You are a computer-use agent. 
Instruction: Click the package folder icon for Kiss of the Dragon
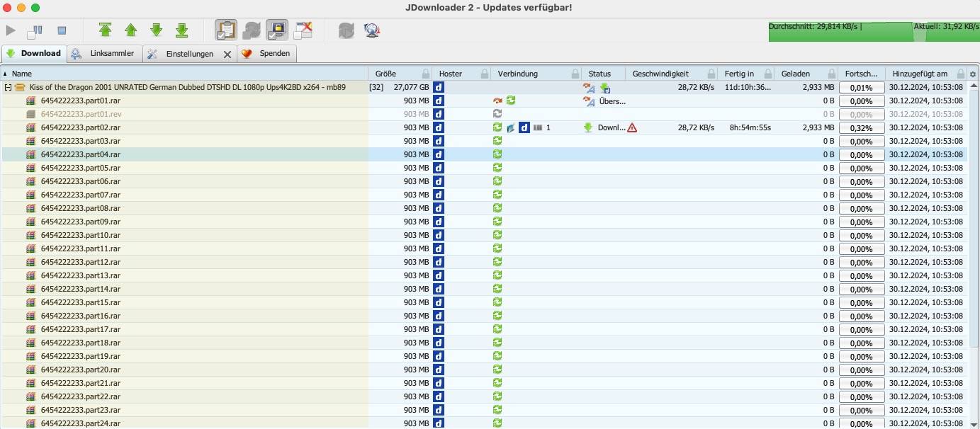tap(20, 88)
